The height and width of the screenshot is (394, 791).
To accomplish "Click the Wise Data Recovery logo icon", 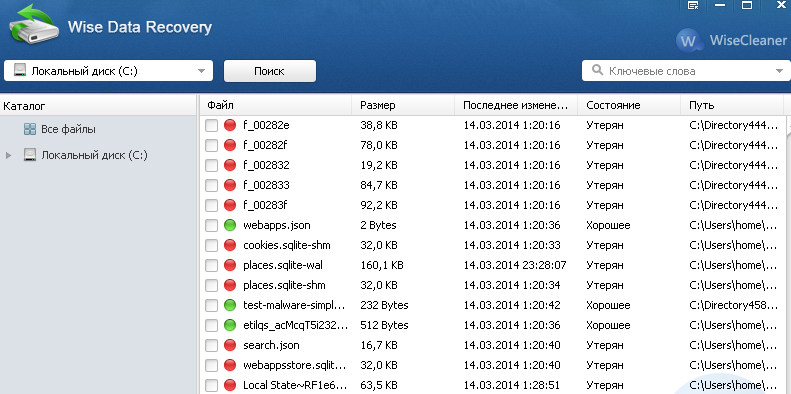I will point(33,24).
